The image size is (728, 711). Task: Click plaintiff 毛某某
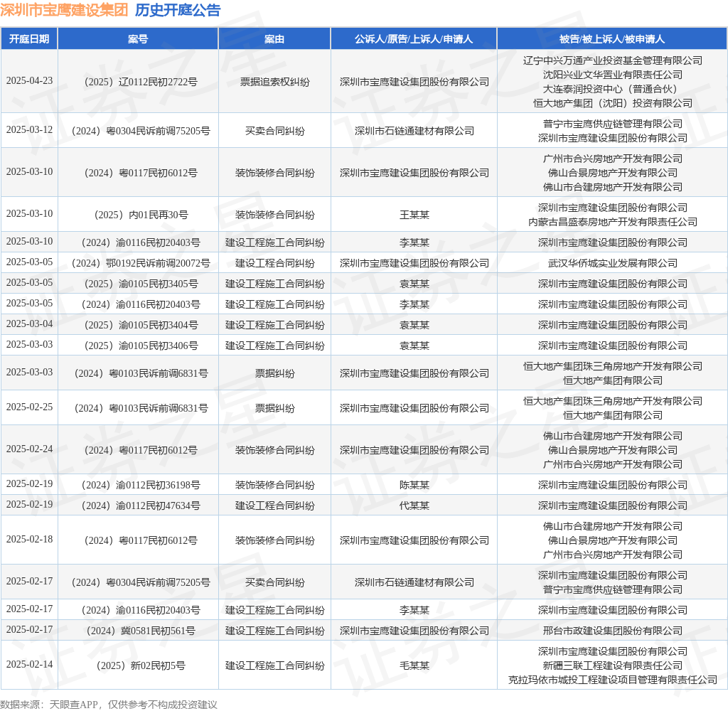coord(414,665)
